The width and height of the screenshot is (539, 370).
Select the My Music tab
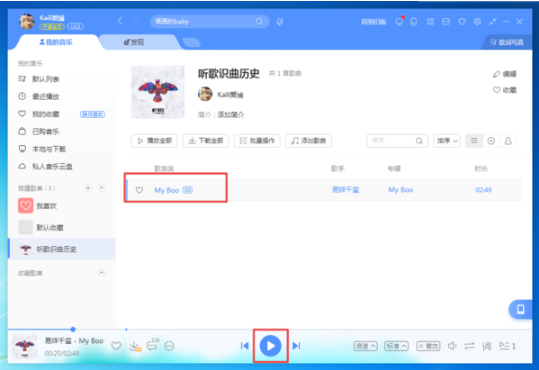pyautogui.click(x=56, y=42)
